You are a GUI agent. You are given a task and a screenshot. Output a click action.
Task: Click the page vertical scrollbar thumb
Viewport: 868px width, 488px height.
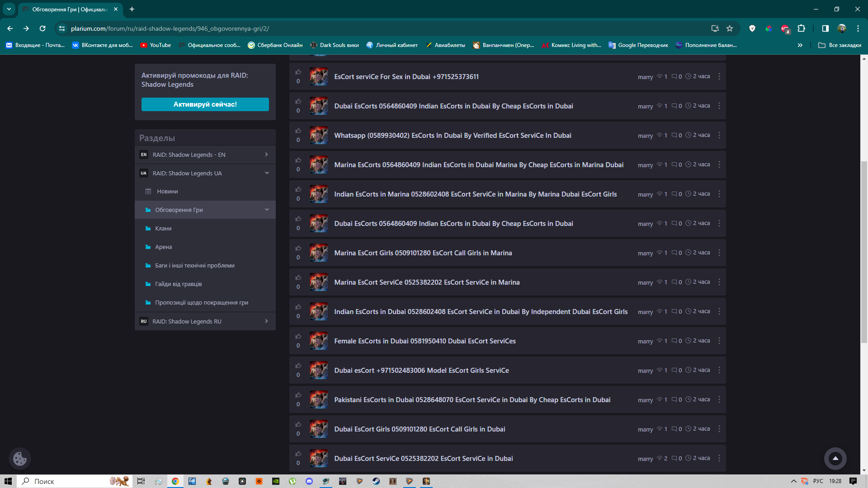[x=864, y=252]
